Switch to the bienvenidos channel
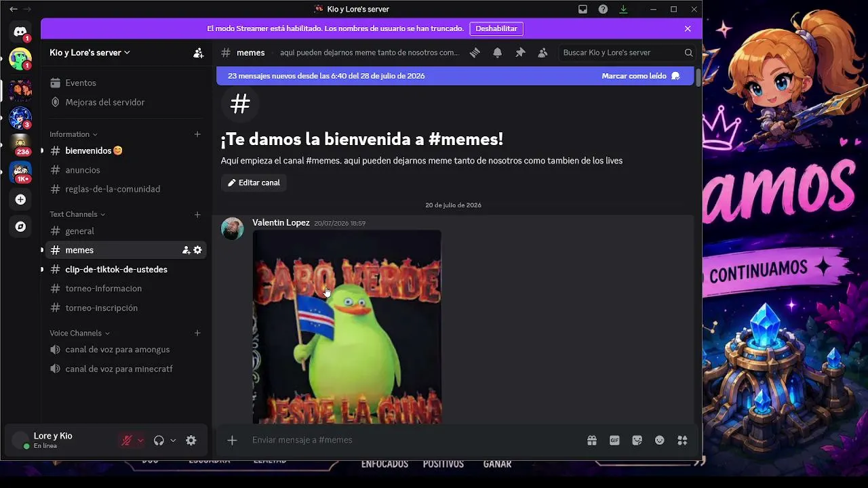Viewport: 868px width, 488px height. [x=126, y=150]
